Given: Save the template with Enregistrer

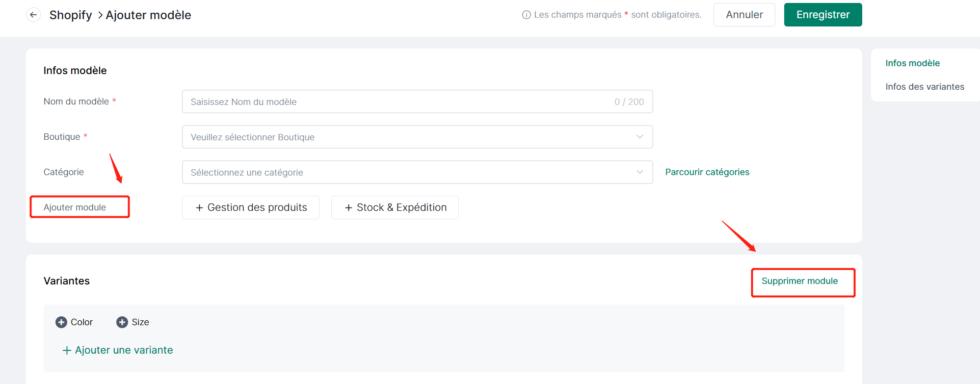Looking at the screenshot, I should (x=822, y=15).
